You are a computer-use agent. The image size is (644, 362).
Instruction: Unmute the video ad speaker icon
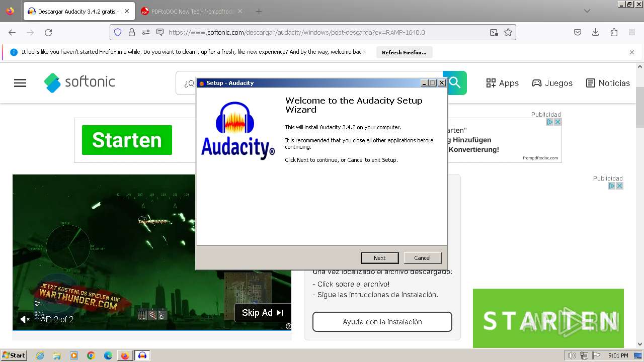coord(25,319)
